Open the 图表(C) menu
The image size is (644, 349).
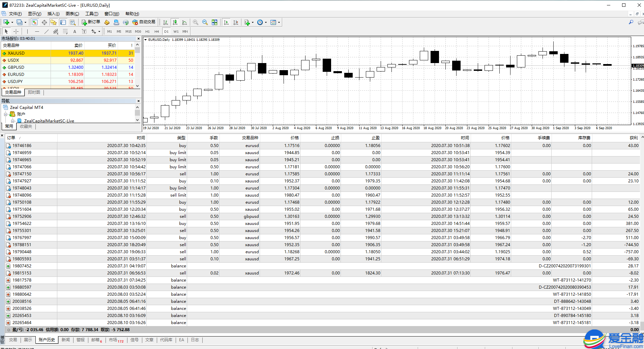72,14
